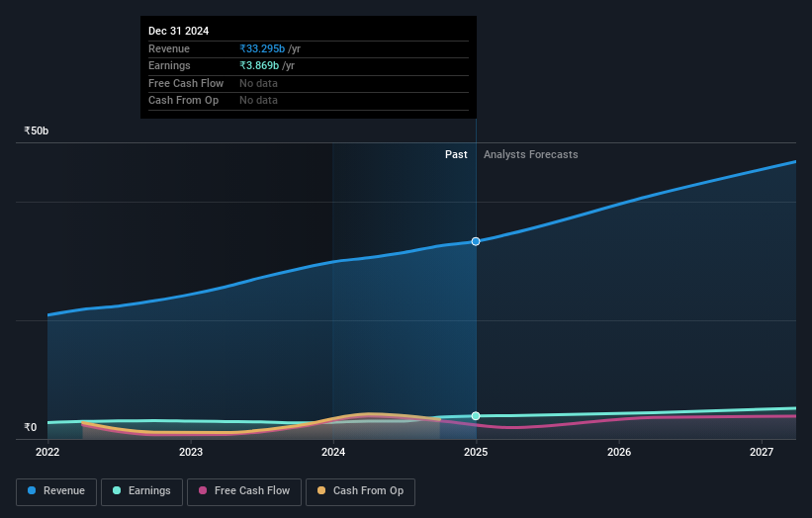Click the ₹0 y-axis label
Image resolution: width=812 pixels, height=518 pixels.
pos(31,427)
